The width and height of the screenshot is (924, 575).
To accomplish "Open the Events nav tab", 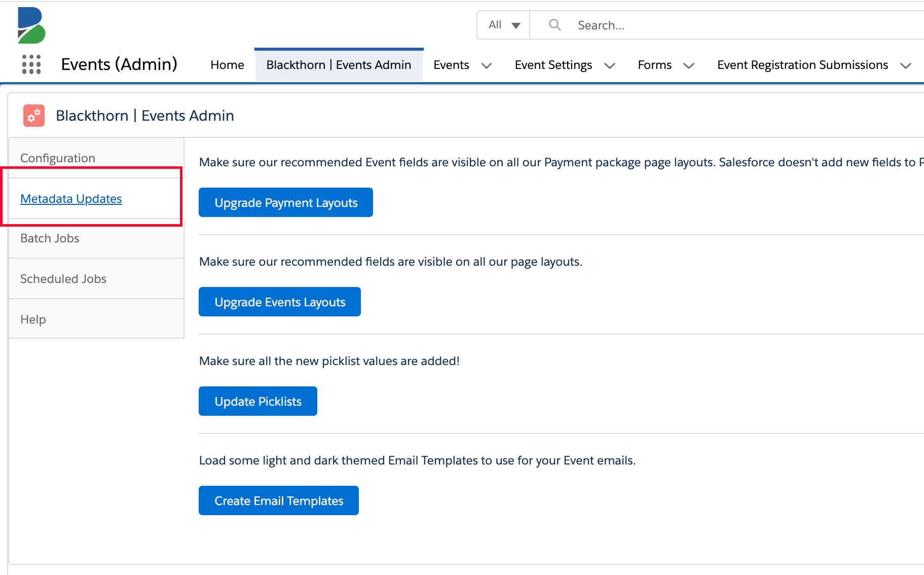I will (451, 65).
